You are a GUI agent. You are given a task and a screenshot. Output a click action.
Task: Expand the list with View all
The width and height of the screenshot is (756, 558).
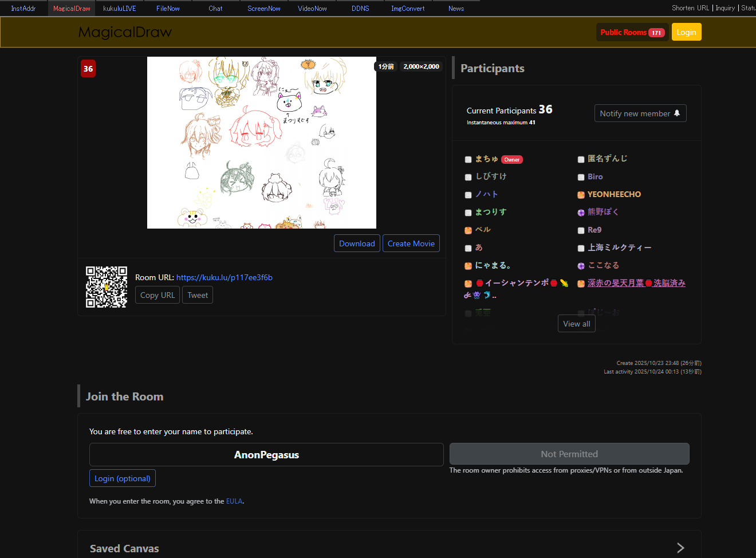pos(577,324)
